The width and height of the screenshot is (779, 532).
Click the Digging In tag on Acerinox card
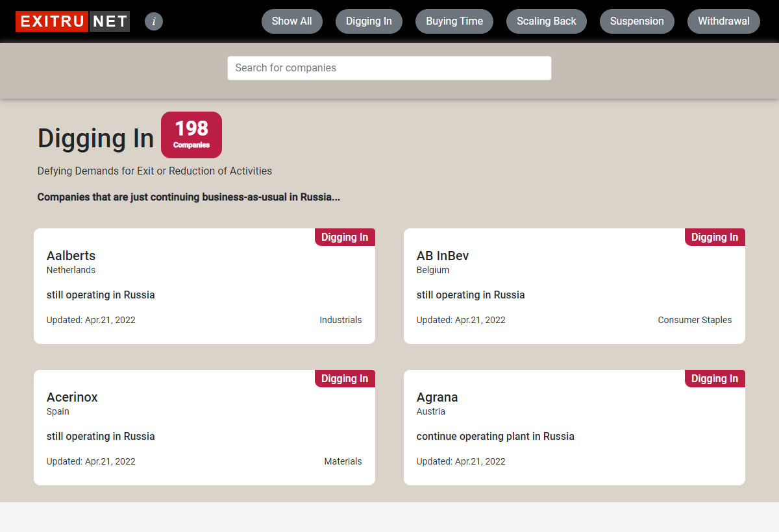tap(345, 379)
